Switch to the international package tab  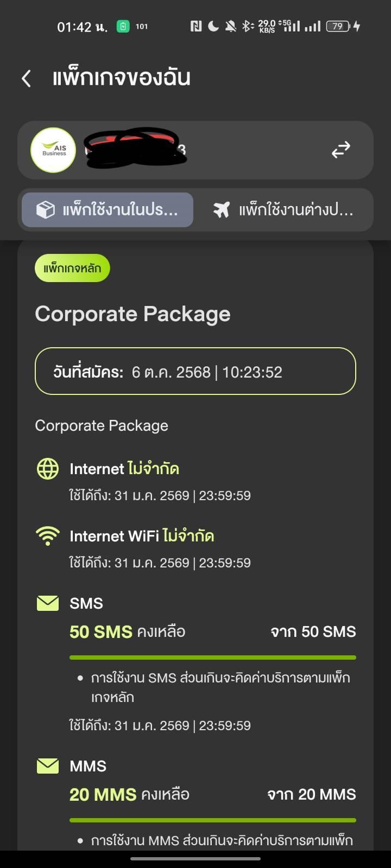pos(283,209)
